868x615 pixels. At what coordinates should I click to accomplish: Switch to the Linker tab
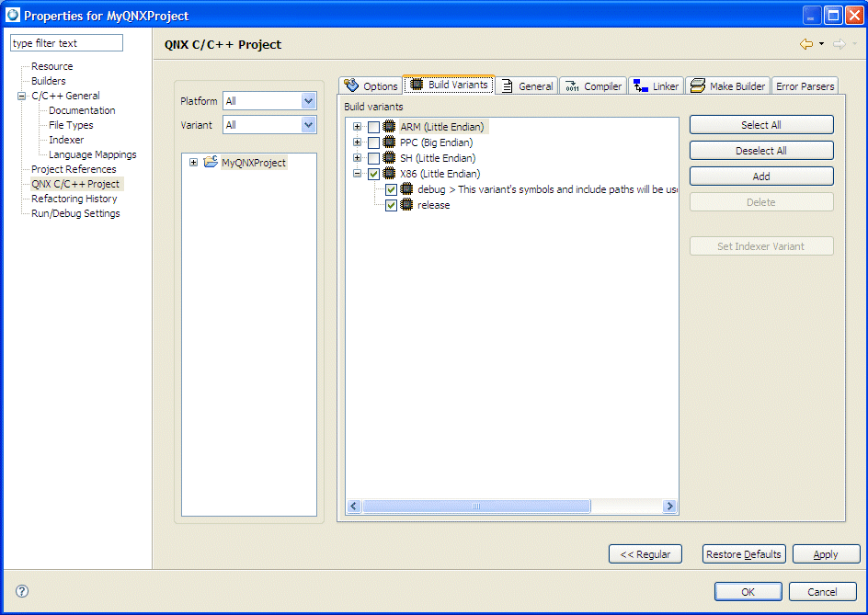(x=656, y=86)
